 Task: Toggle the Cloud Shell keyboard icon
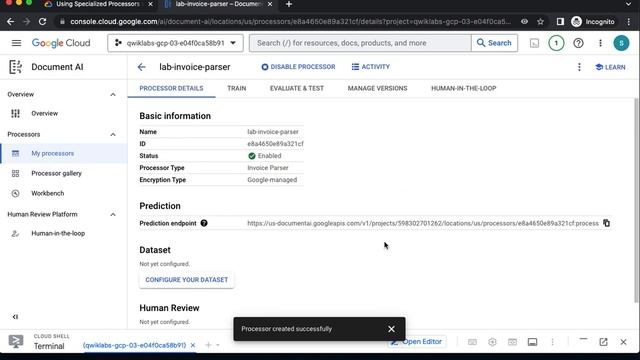[x=472, y=342]
